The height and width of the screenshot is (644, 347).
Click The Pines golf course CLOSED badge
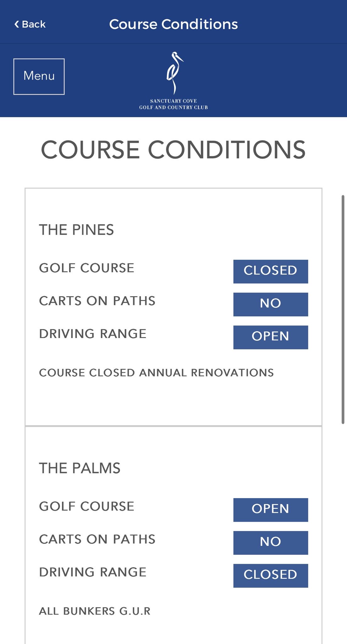pyautogui.click(x=270, y=271)
